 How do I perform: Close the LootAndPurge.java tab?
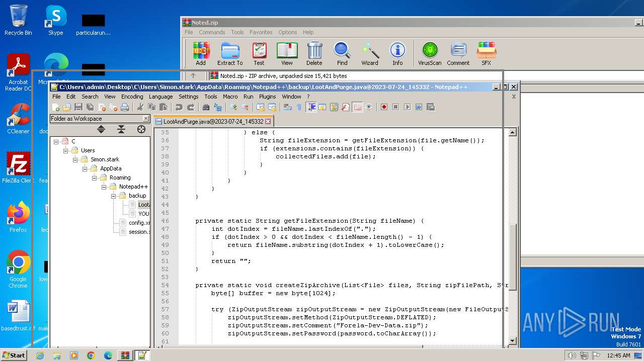[x=268, y=121]
